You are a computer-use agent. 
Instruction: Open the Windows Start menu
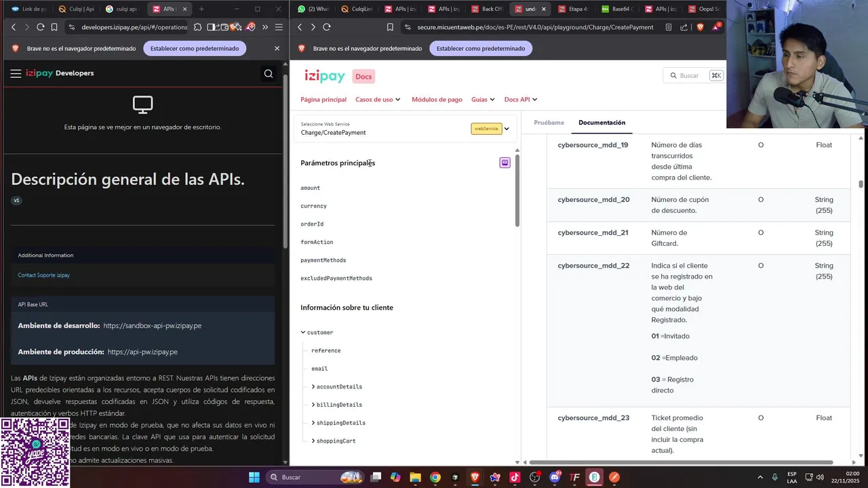click(254, 477)
